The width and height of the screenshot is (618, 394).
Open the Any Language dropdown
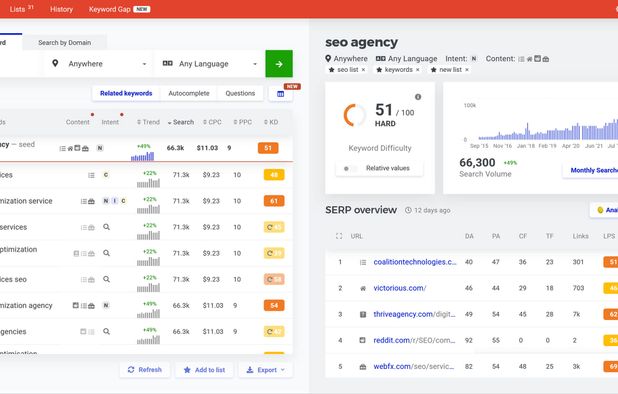tap(209, 64)
